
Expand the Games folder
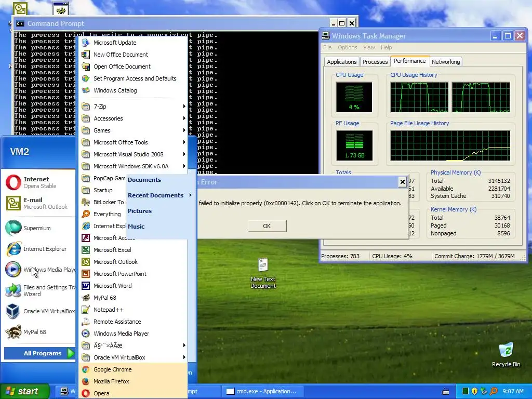tap(133, 130)
